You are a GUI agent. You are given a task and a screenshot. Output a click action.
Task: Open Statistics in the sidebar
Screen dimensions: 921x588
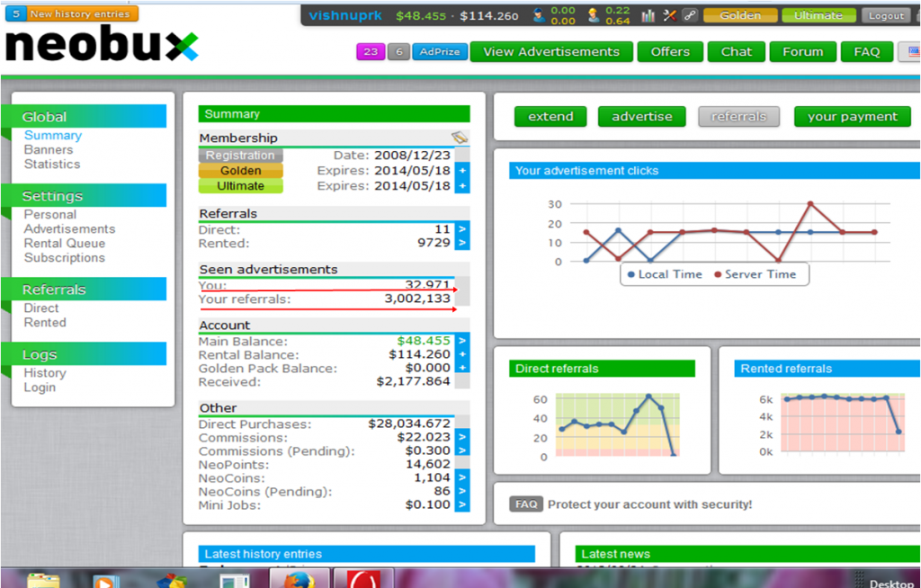pos(51,165)
